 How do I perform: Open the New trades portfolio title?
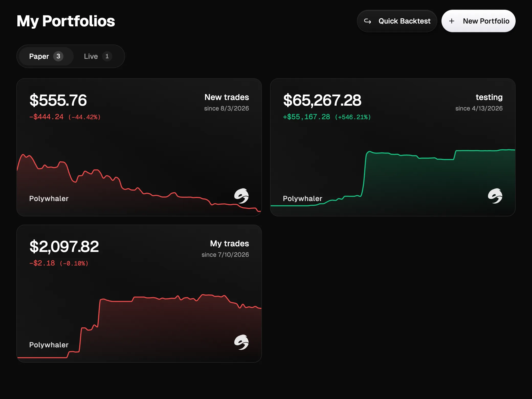coord(227,97)
